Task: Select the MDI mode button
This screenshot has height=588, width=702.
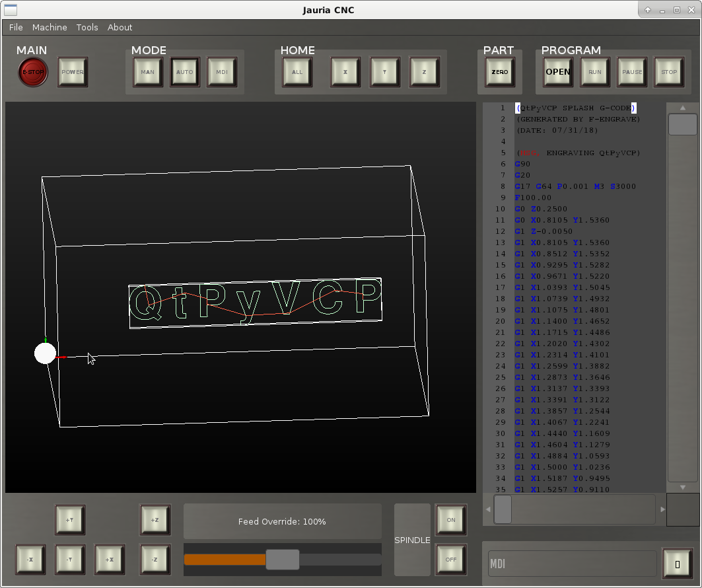Action: (x=222, y=72)
